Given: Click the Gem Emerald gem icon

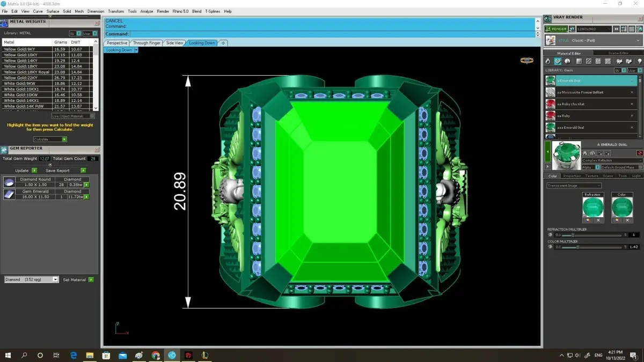Looking at the screenshot, I should 9,194.
